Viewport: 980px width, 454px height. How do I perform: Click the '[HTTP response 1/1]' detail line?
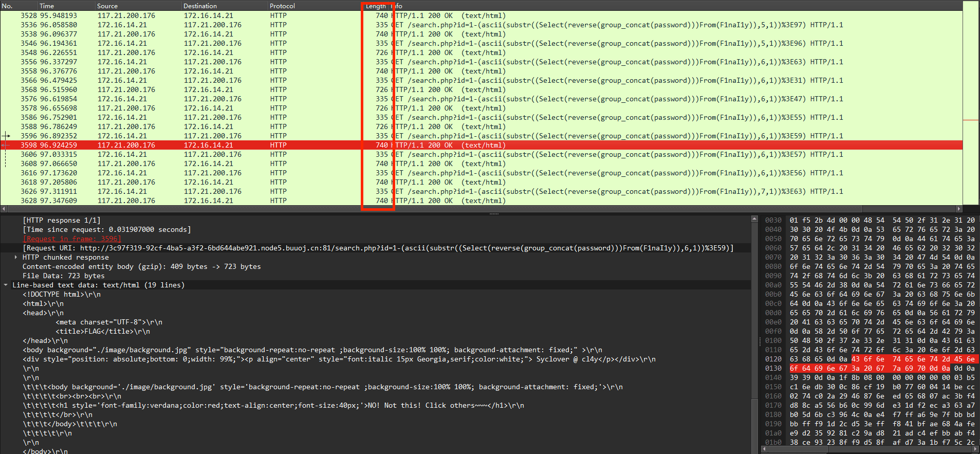coord(62,220)
